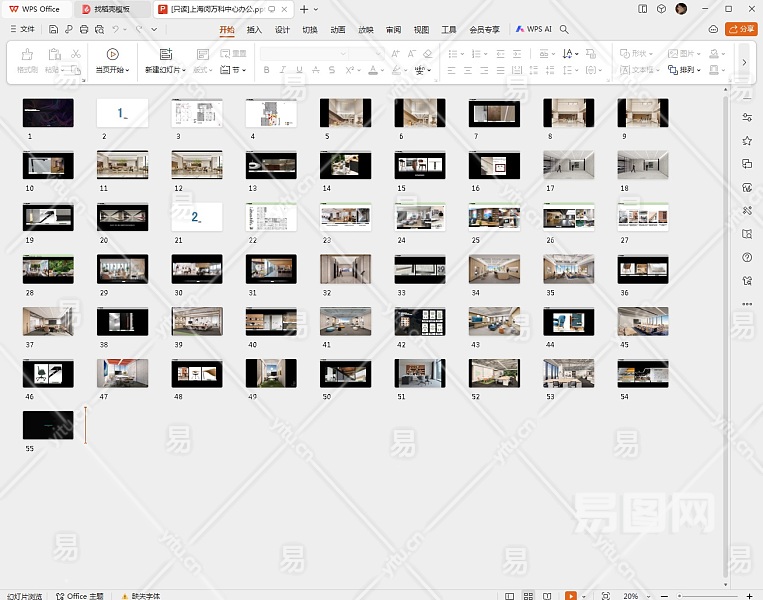Switch to Reading view in status bar
This screenshot has width=763, height=600.
[546, 595]
